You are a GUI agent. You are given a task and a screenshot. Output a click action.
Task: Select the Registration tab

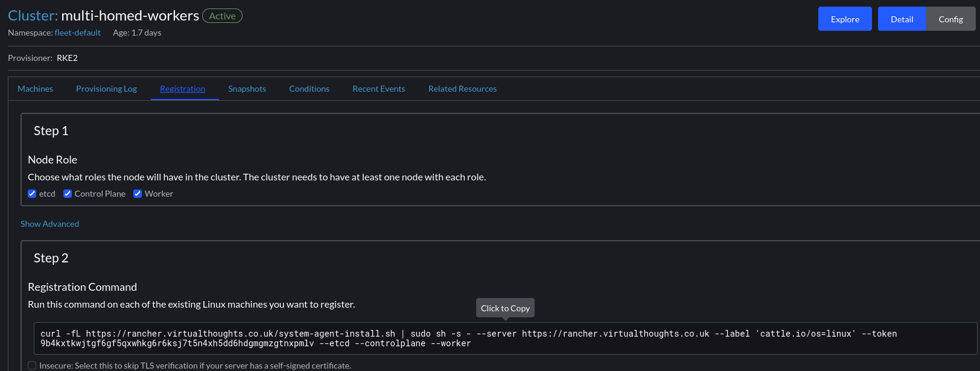182,89
